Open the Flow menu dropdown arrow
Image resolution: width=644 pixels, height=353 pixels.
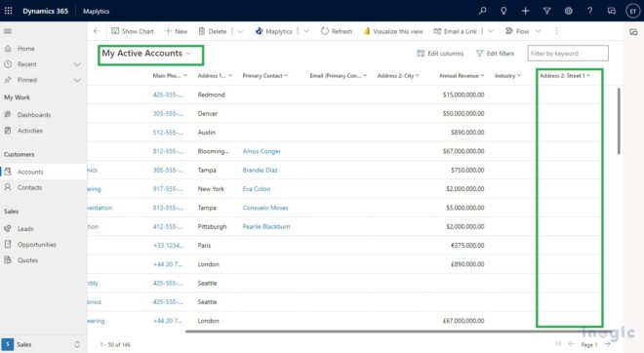coord(538,31)
